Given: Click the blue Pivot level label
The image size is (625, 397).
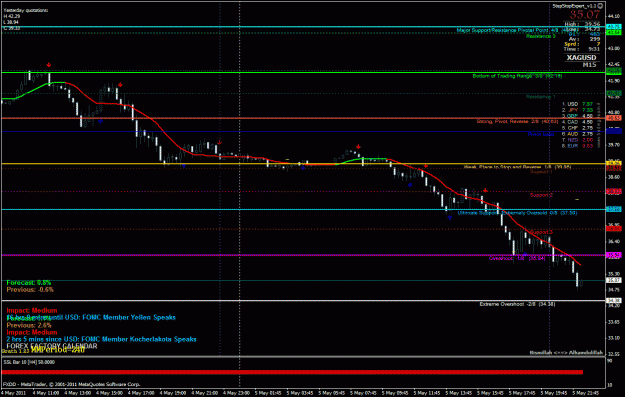Looking at the screenshot, I should point(541,134).
